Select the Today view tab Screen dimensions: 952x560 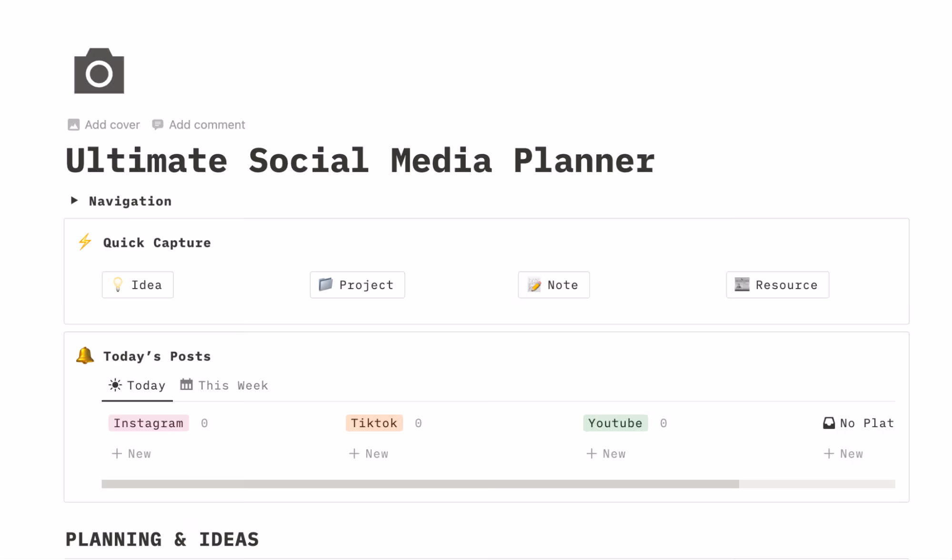(x=145, y=385)
